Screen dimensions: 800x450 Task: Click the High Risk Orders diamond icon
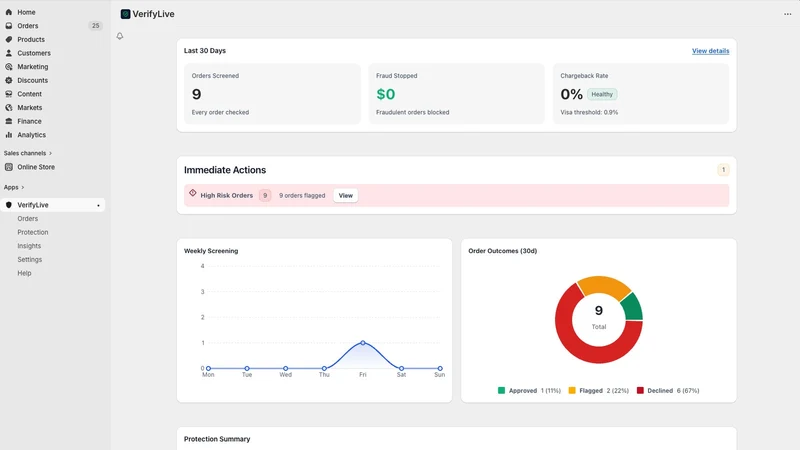(193, 193)
